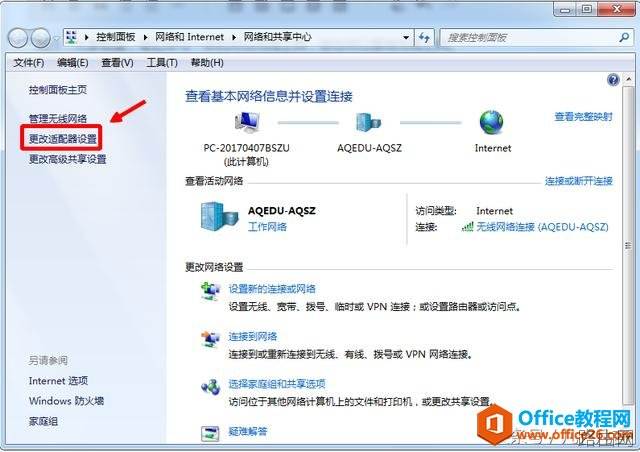The width and height of the screenshot is (640, 452).
Task: Open Windows 防火墙 in sidebar
Action: [66, 401]
